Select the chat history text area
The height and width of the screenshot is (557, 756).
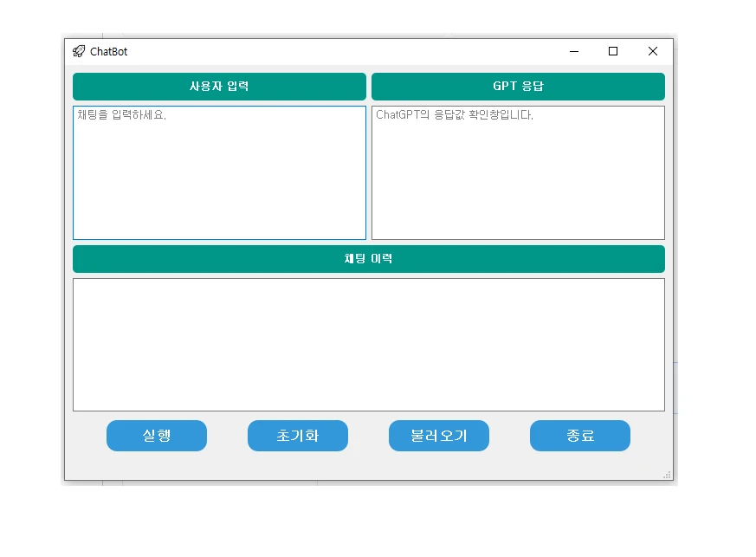(x=368, y=344)
